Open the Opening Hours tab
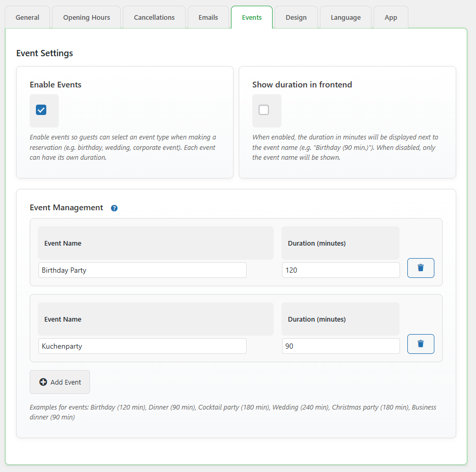The image size is (476, 472). 86,17
